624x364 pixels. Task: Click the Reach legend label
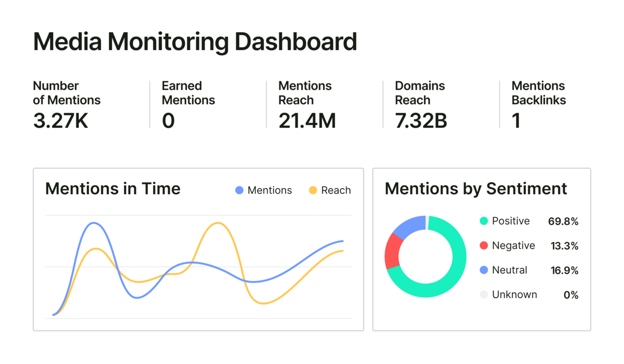[x=336, y=190]
